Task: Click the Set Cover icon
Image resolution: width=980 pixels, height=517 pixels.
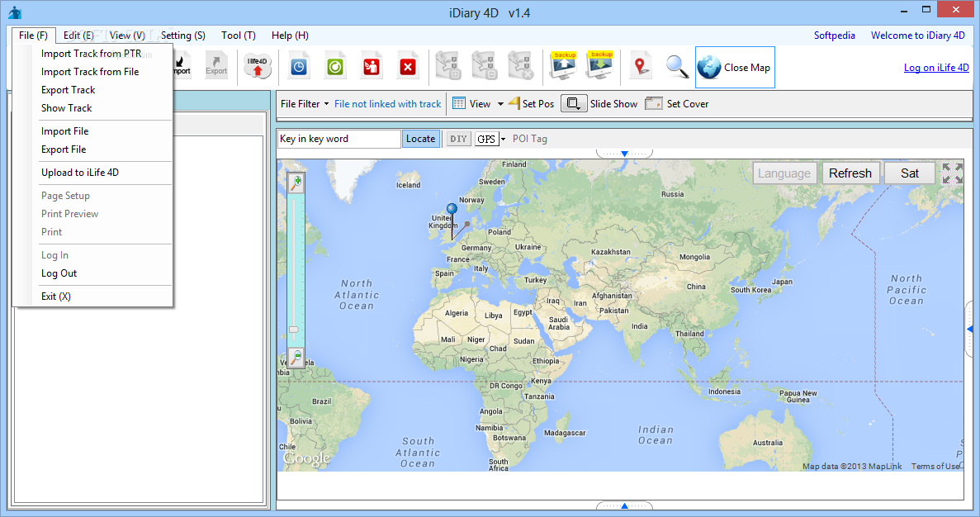Action: (654, 103)
